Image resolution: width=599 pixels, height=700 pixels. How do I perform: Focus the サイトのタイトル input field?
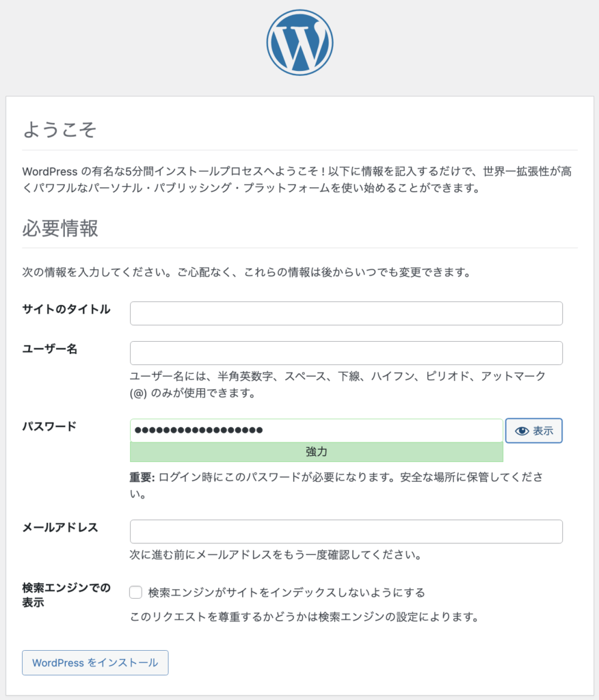coord(346,313)
